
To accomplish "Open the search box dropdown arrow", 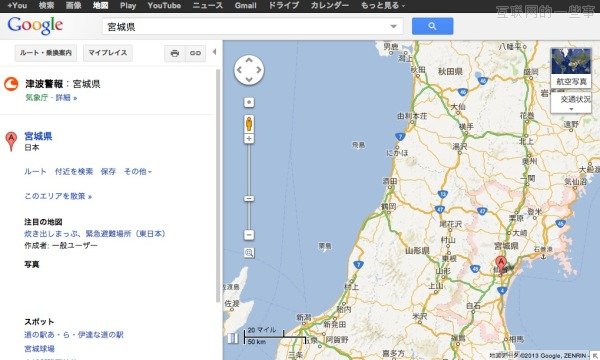I will pos(393,26).
